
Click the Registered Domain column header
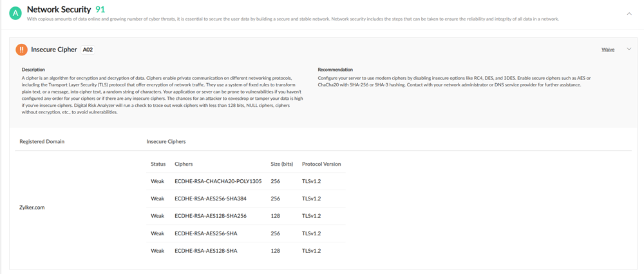coord(42,141)
